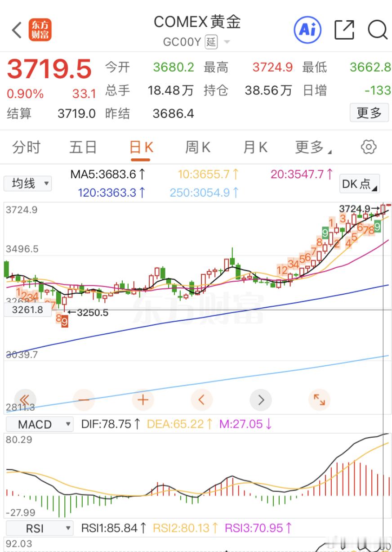
Task: Open the RSI indicator dropdown
Action: (39, 528)
